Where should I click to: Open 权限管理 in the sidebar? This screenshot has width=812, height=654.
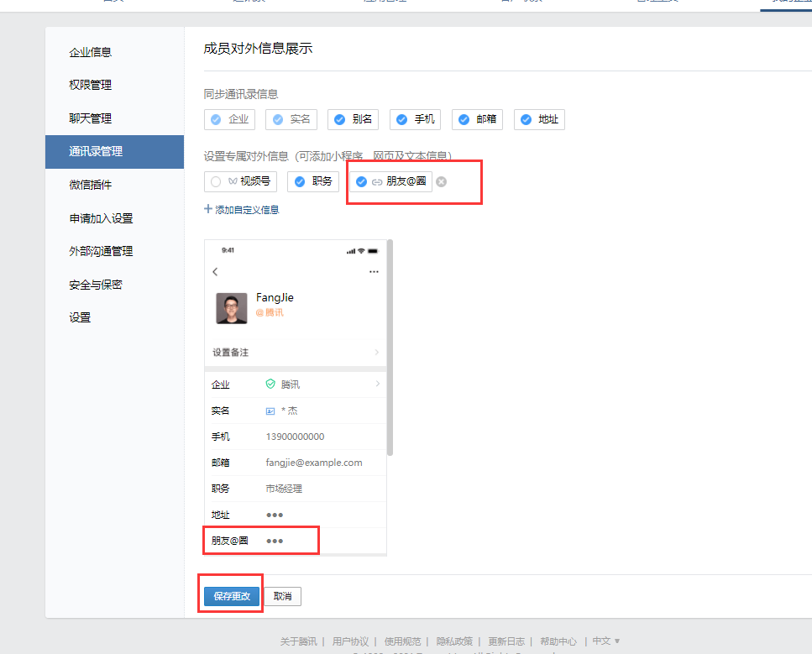pos(90,85)
